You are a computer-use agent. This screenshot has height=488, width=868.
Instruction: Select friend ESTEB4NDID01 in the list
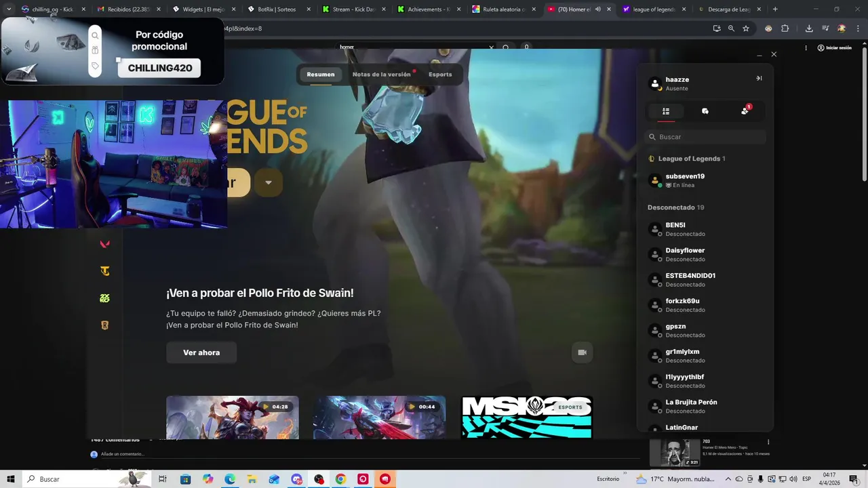(705, 280)
